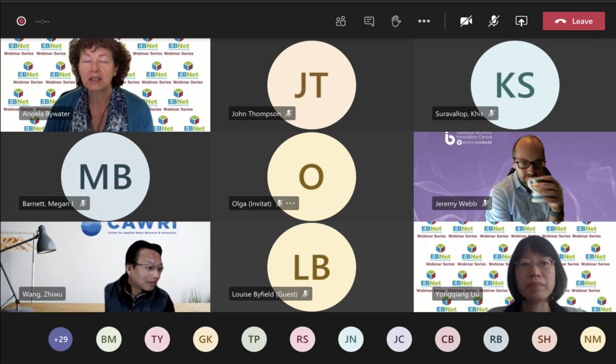Select Wang, Zhiwu's video tile
Viewport: 616px width, 364px height.
(105, 267)
